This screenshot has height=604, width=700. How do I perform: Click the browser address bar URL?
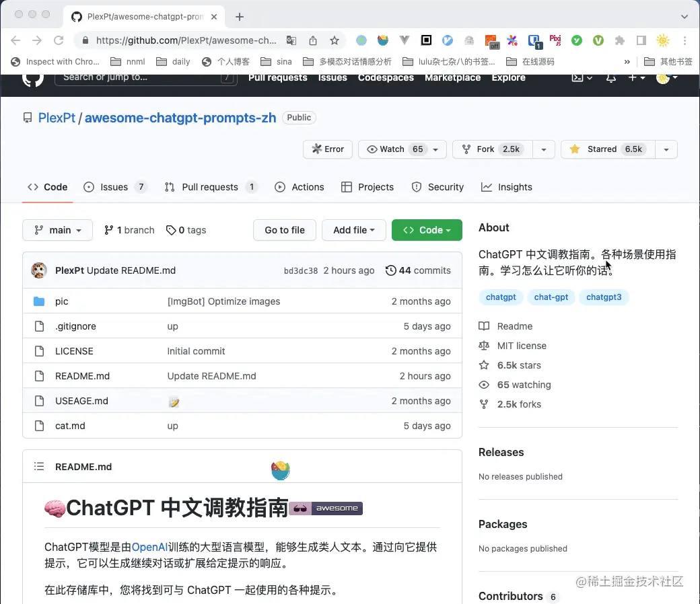[186, 40]
